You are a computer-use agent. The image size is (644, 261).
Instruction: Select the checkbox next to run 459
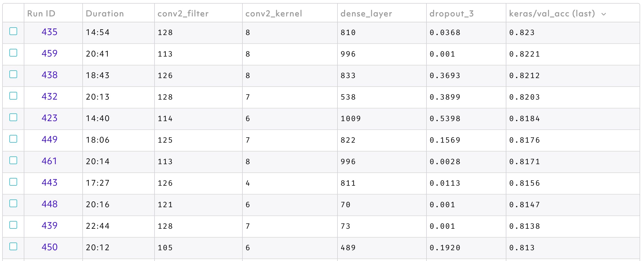coord(13,53)
